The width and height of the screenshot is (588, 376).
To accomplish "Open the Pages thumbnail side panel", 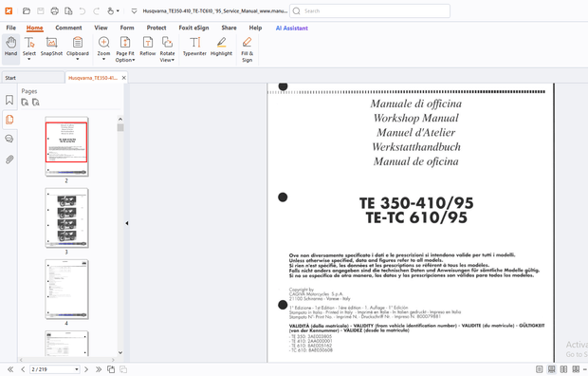I will pyautogui.click(x=9, y=120).
